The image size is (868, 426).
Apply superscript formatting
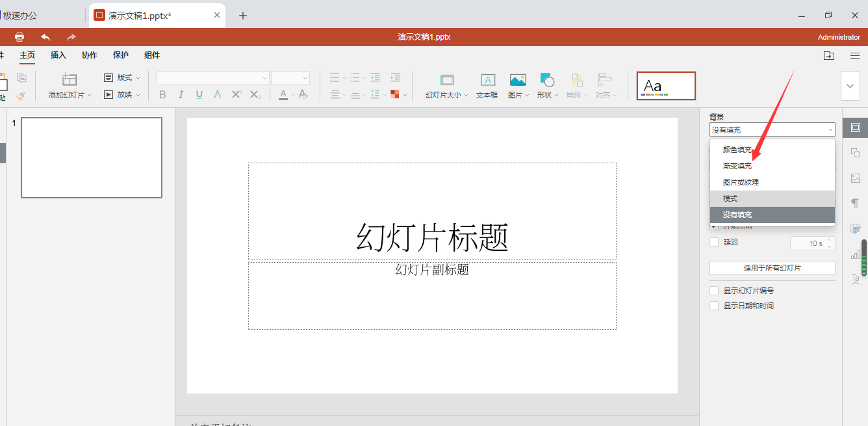coord(236,95)
